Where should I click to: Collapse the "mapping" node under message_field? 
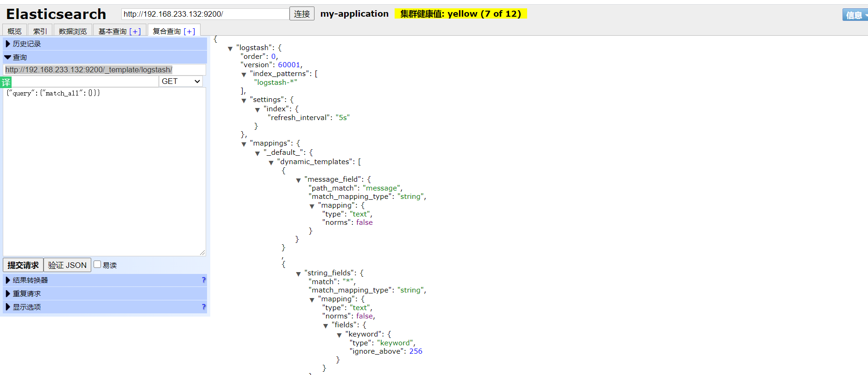312,206
